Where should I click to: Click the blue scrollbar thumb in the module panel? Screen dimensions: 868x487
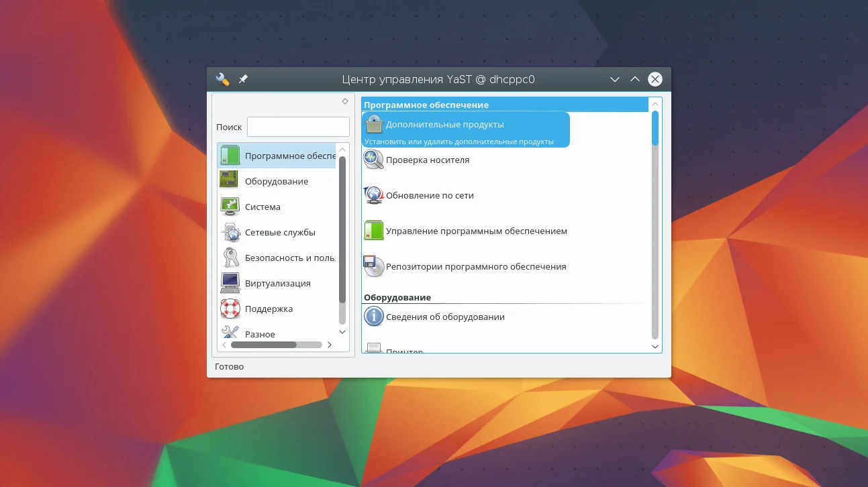click(655, 127)
